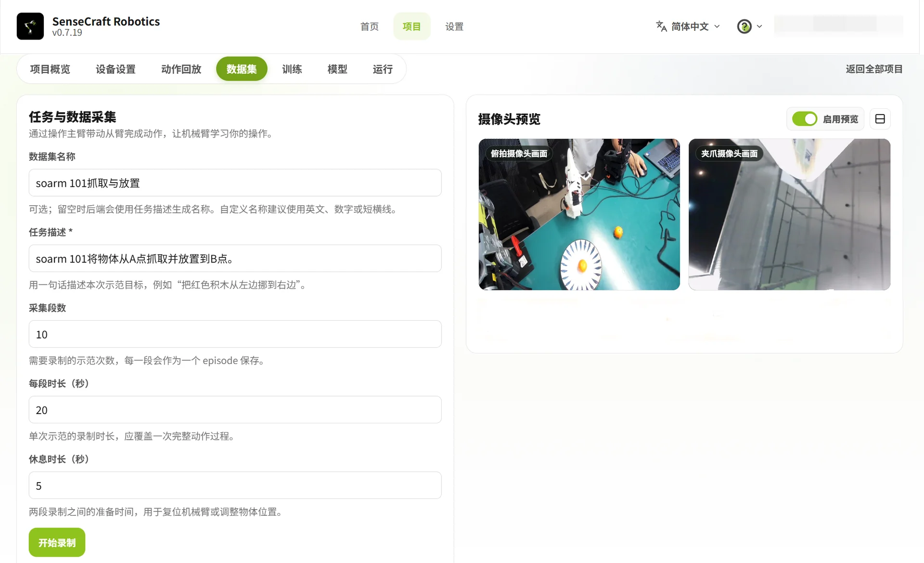
Task: Click the 数据集名称 input field
Action: point(235,183)
